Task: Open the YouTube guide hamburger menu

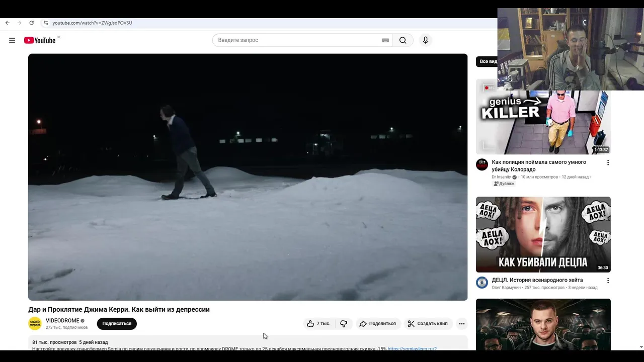Action: (12, 40)
